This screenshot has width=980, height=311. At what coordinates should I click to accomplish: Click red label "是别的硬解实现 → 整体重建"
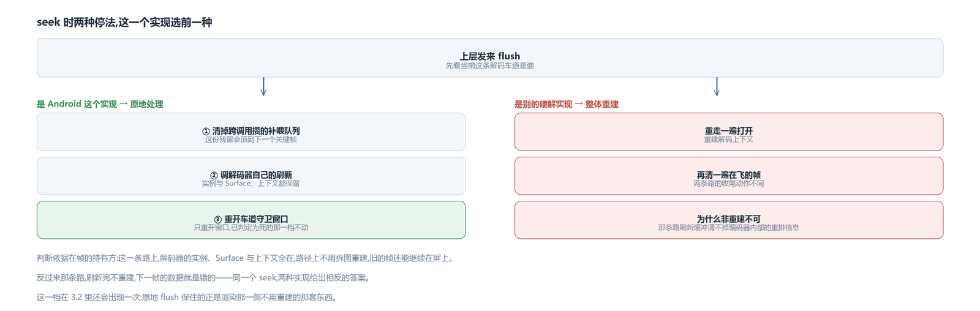click(x=567, y=104)
